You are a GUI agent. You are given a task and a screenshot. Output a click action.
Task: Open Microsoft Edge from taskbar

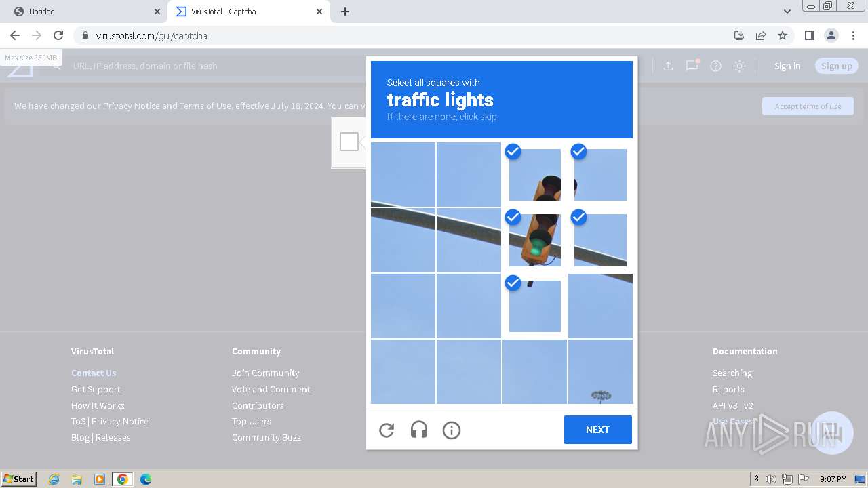[x=145, y=479]
